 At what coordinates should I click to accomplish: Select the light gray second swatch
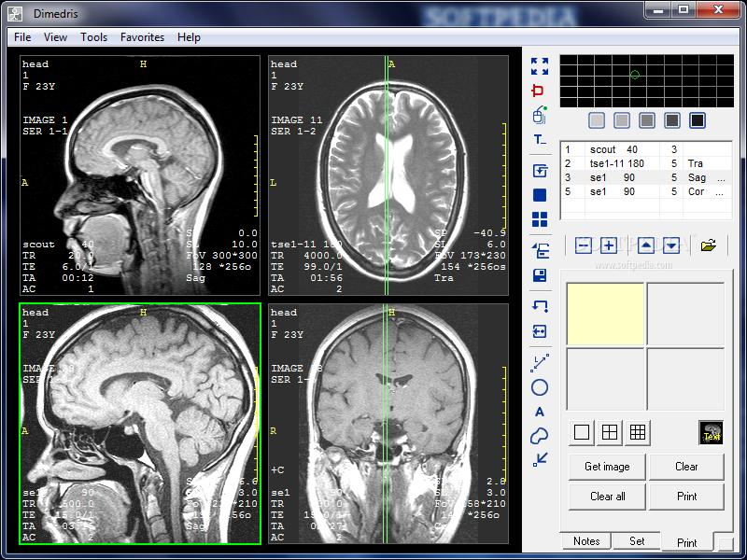pyautogui.click(x=621, y=120)
